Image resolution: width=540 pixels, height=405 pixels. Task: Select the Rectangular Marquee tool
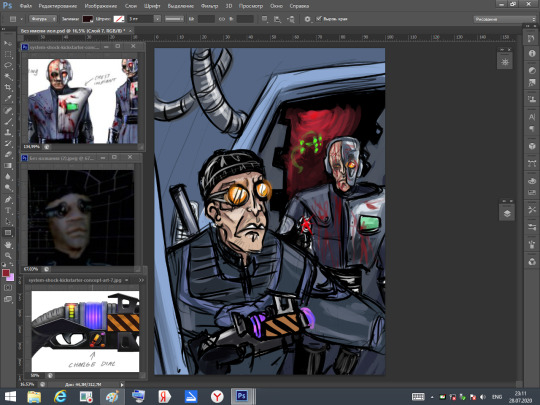8,54
